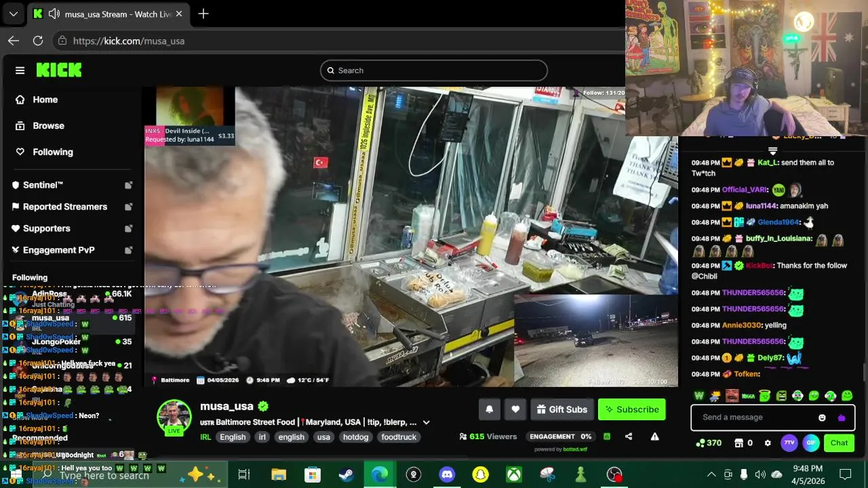Click the ENGAGEMENT 0% meter

click(561, 436)
